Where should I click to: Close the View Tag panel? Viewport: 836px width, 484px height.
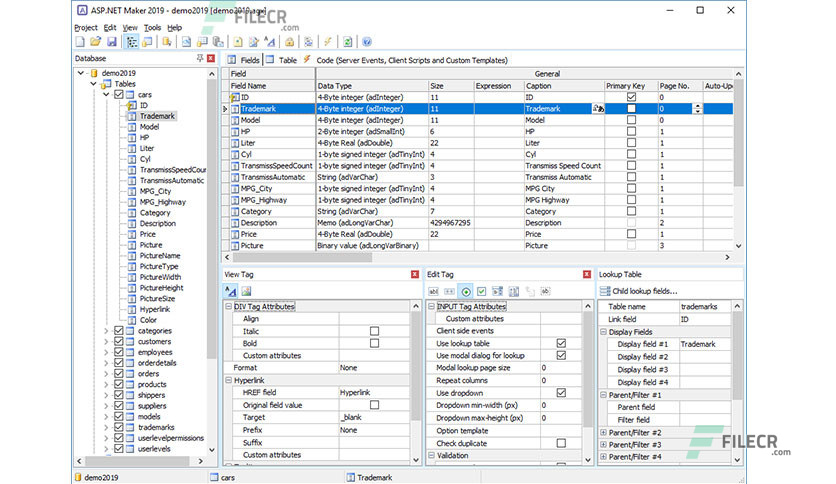pyautogui.click(x=415, y=274)
